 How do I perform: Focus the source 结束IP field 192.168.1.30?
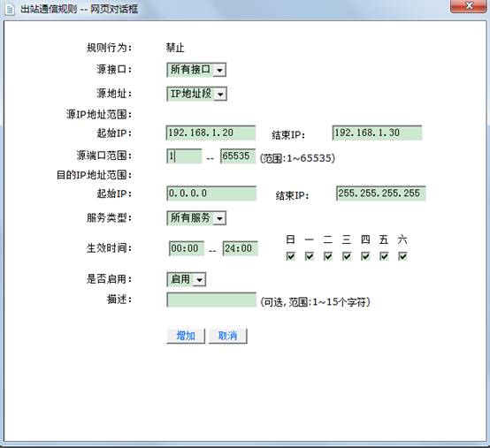(x=377, y=133)
